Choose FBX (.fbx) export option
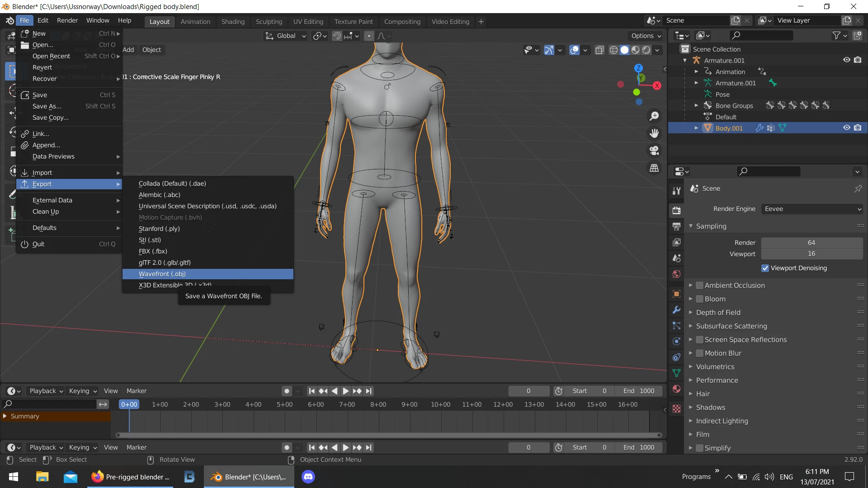Viewport: 868px width, 488px height. [153, 251]
